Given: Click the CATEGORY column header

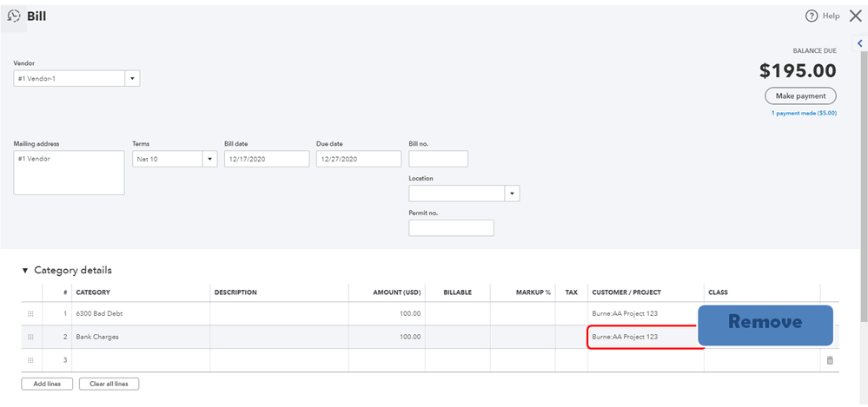Looking at the screenshot, I should click(93, 292).
